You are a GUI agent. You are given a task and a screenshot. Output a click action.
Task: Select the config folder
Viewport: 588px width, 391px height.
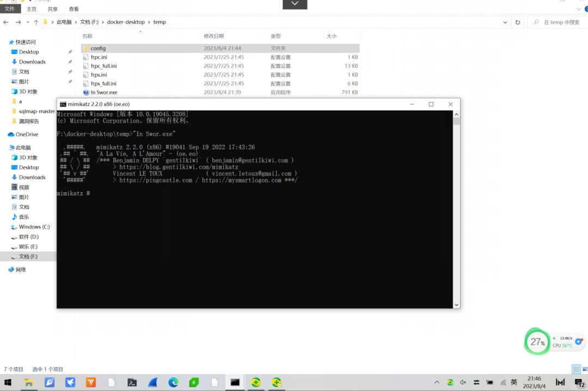tap(220, 48)
